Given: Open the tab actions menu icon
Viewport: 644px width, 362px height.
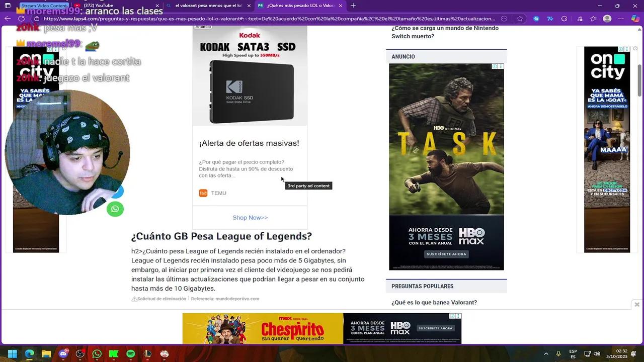Looking at the screenshot, I should click(8, 6).
